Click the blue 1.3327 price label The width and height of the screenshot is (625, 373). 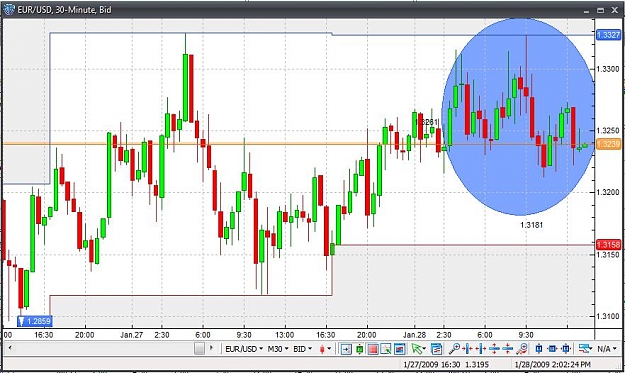tap(608, 35)
